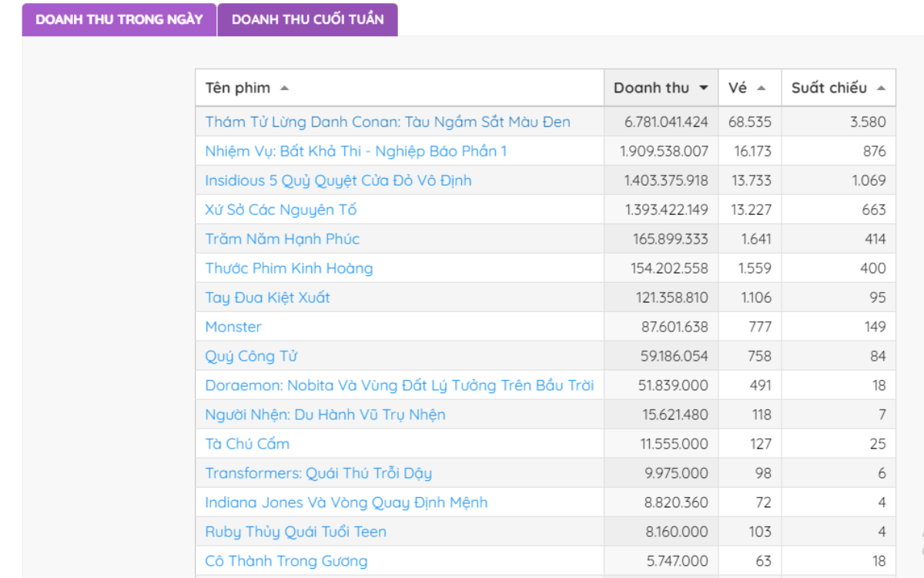924x578 pixels.
Task: Select ticket count 1.641
Action: 756,239
